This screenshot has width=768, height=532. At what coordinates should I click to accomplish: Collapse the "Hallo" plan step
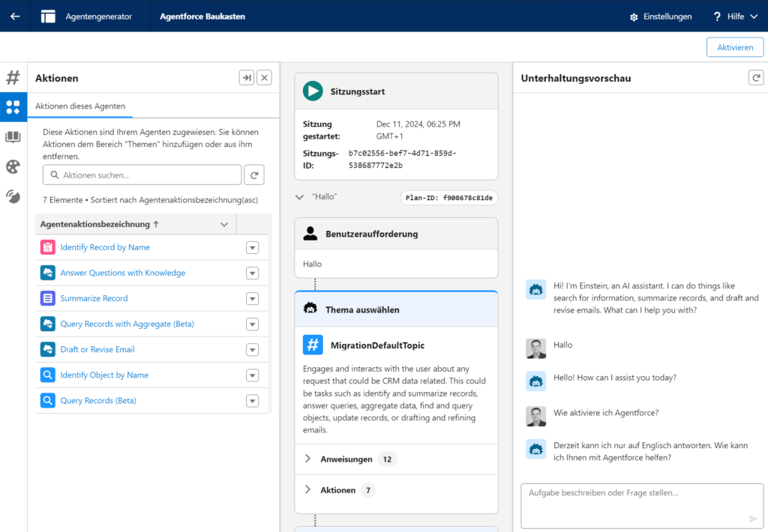click(x=300, y=196)
